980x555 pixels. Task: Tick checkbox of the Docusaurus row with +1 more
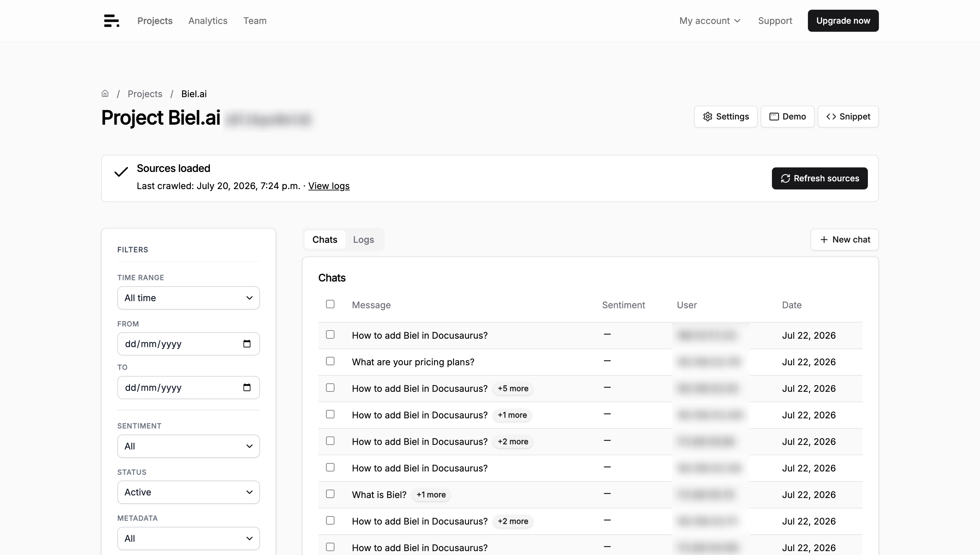(x=330, y=414)
